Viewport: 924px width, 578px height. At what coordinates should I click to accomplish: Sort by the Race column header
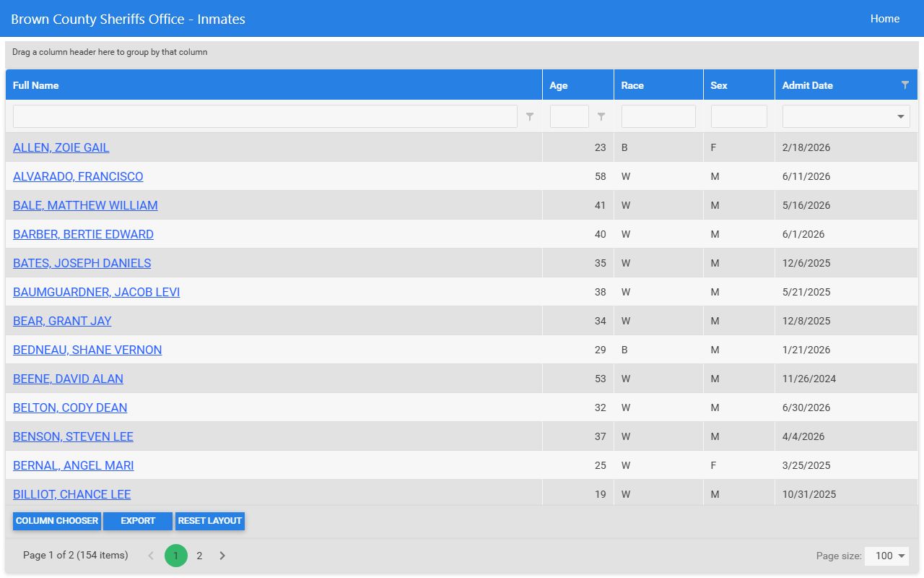(x=658, y=85)
